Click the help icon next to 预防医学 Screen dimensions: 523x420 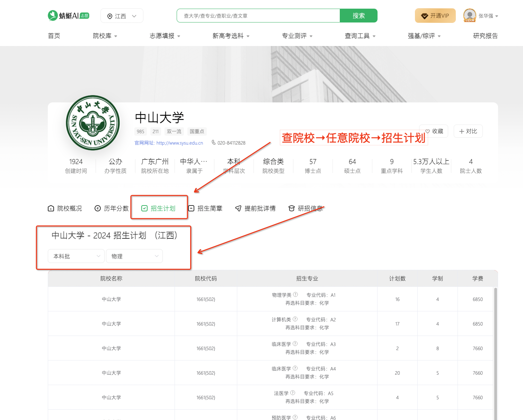click(295, 418)
